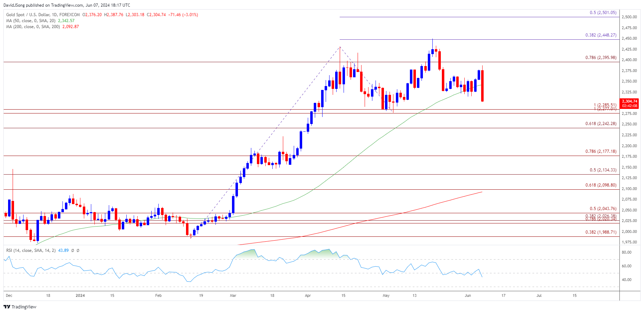
Task: Select the MA 50 indicator legend
Action: (31, 21)
